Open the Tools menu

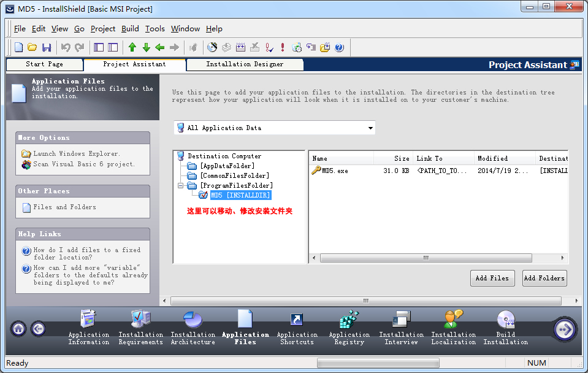point(155,29)
